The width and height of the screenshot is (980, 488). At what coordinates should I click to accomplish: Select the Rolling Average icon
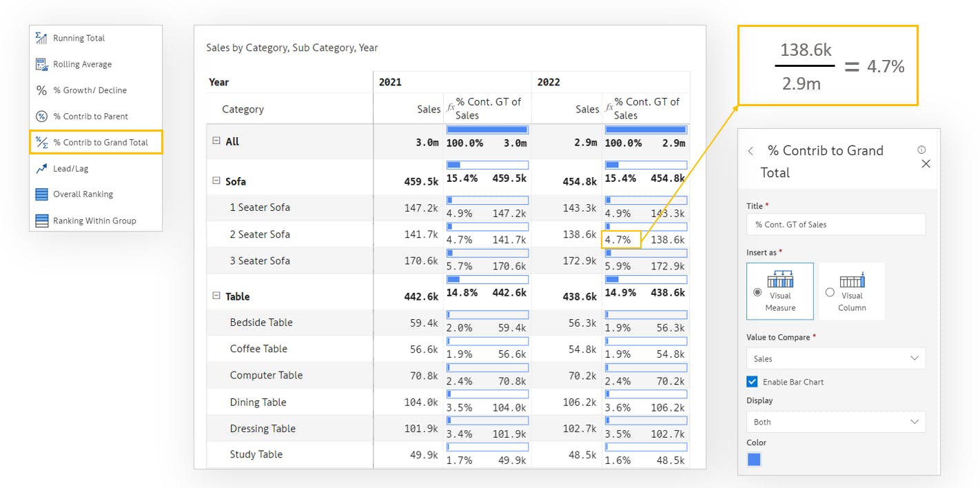point(41,64)
